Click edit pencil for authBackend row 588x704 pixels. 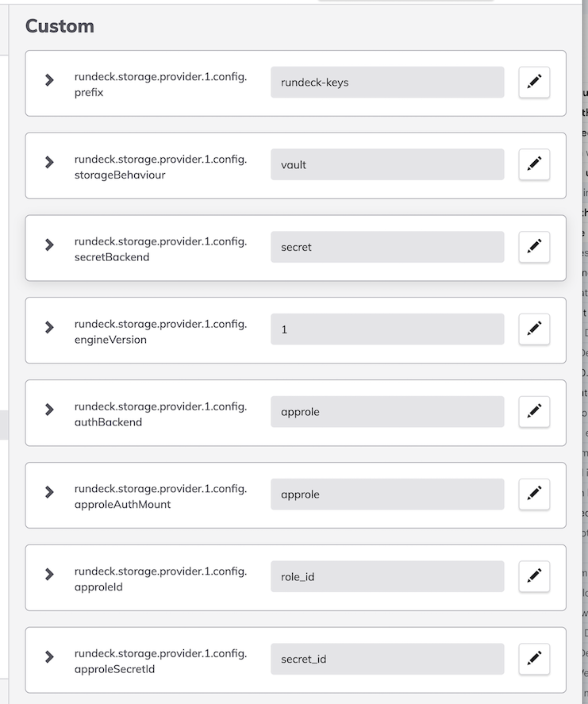[534, 412]
